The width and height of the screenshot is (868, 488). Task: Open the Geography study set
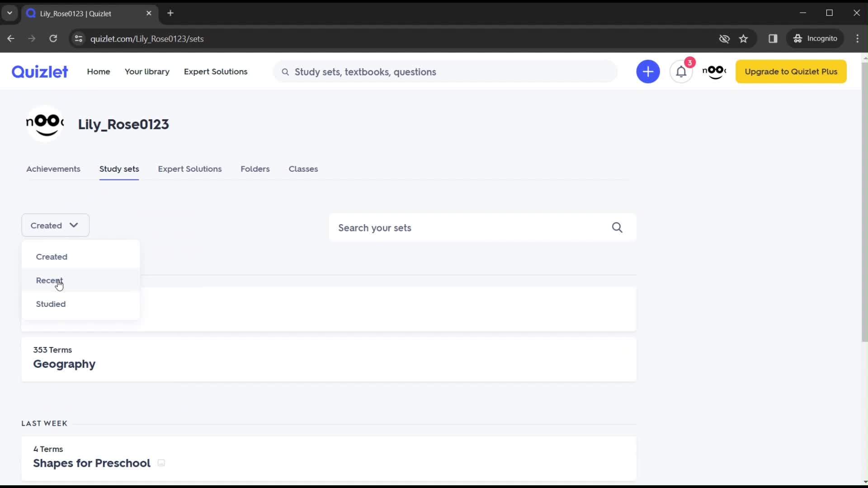click(329, 359)
